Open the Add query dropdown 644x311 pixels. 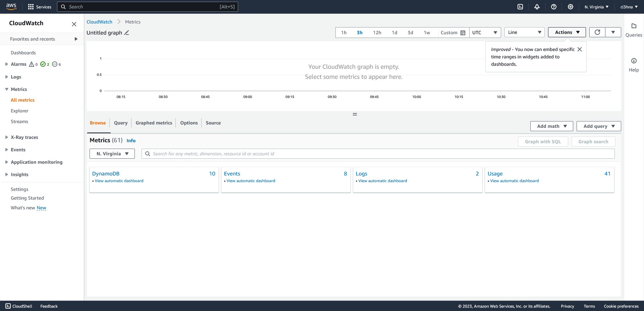[599, 126]
